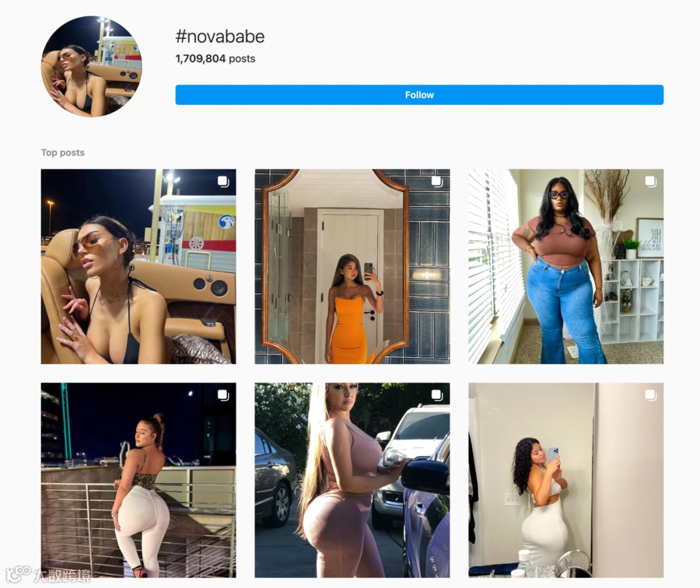Click the carousel icon on the convertible car post
700x588 pixels.
[x=223, y=182]
